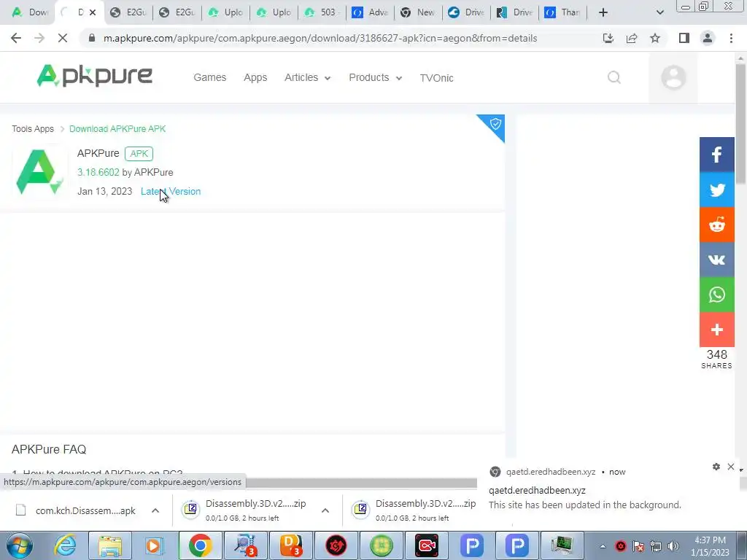Open options for first Disassembly.3D zip download
The height and width of the screenshot is (560, 747).
(x=325, y=510)
